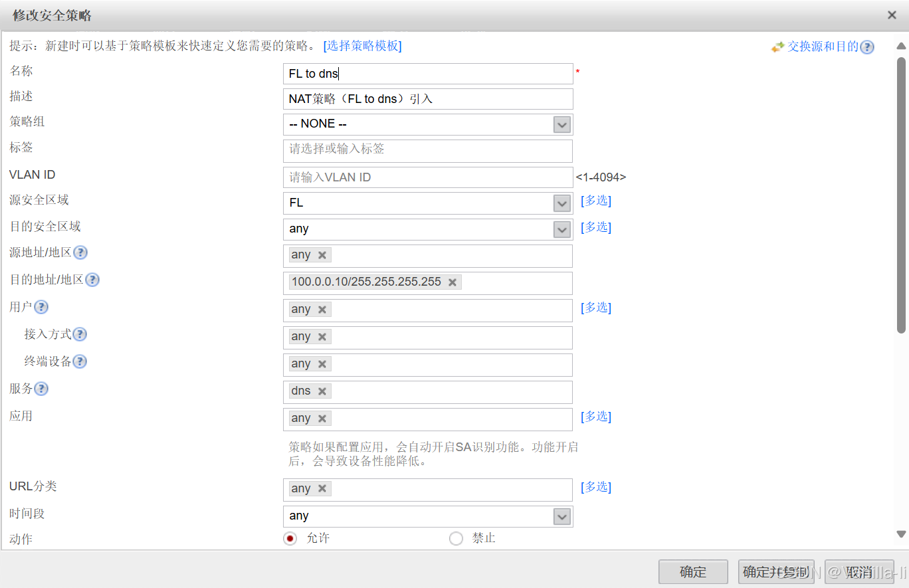Click the 确定 button

tap(693, 572)
